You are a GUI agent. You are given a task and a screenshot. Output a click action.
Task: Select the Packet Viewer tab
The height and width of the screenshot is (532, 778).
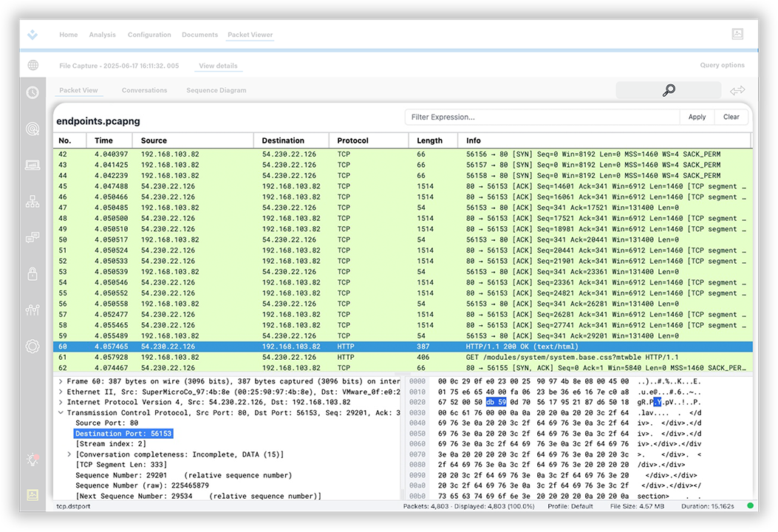click(x=250, y=35)
